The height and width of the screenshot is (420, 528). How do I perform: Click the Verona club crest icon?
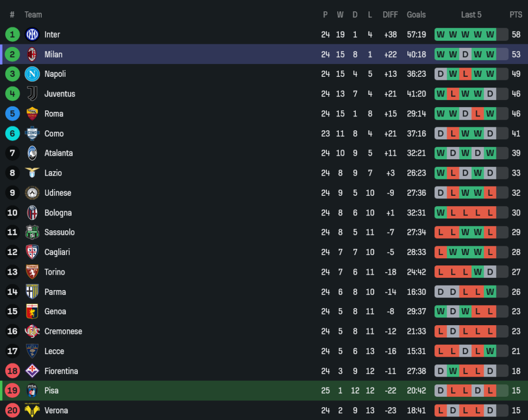[x=32, y=411]
